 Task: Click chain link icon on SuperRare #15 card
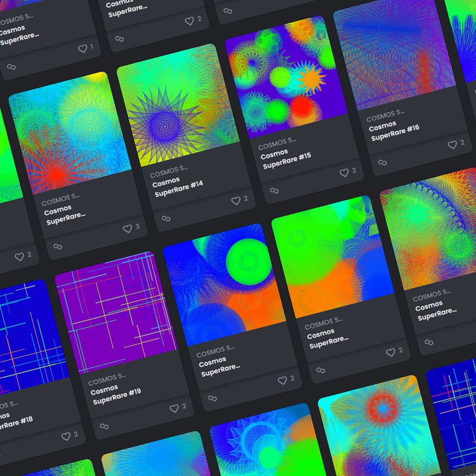(275, 191)
